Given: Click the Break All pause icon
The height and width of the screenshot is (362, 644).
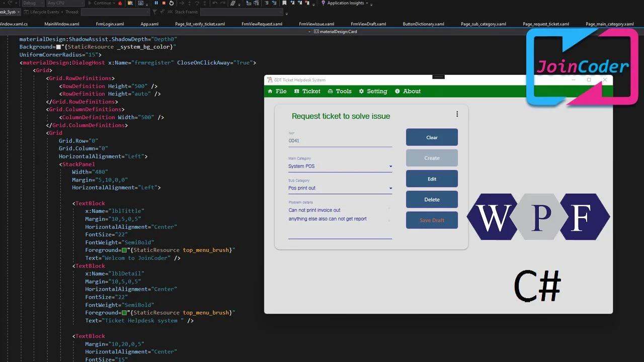Looking at the screenshot, I should click(156, 3).
